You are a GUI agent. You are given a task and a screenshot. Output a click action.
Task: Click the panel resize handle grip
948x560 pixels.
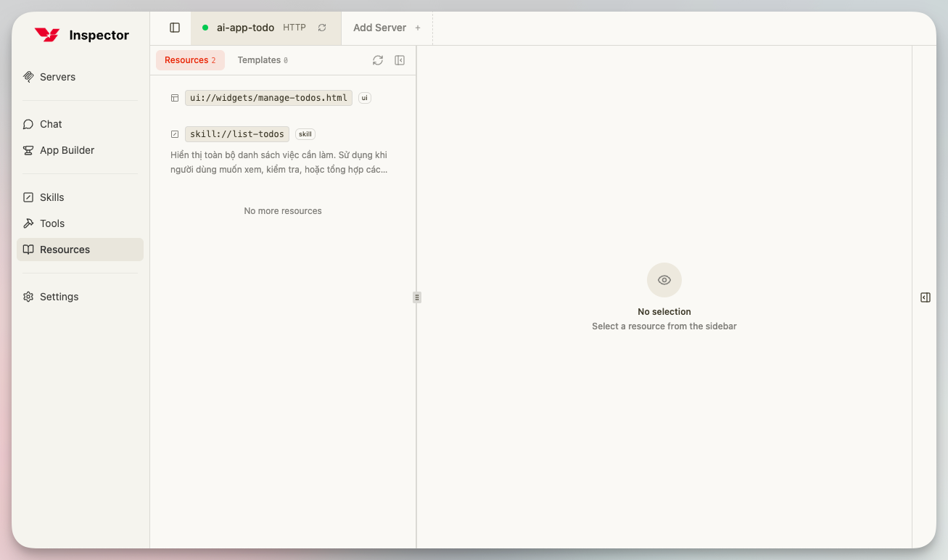pyautogui.click(x=417, y=297)
